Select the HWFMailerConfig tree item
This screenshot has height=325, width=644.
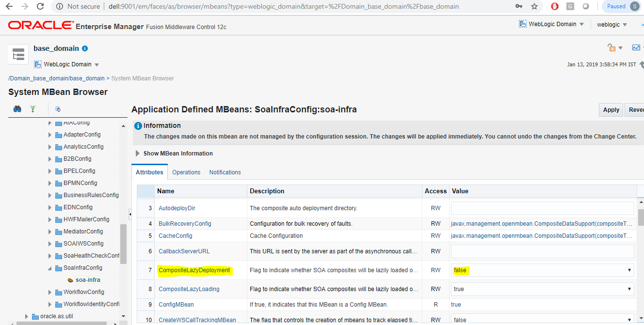pos(86,219)
